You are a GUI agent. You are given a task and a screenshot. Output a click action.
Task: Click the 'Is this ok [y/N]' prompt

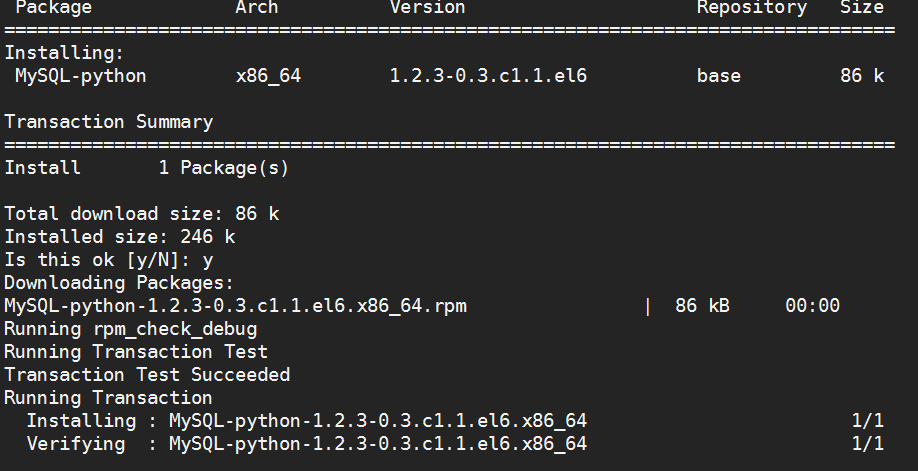[109, 260]
